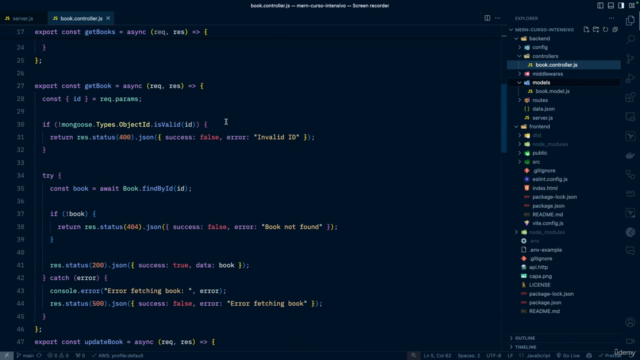
Task: Open capa.png image file
Action: point(540,276)
